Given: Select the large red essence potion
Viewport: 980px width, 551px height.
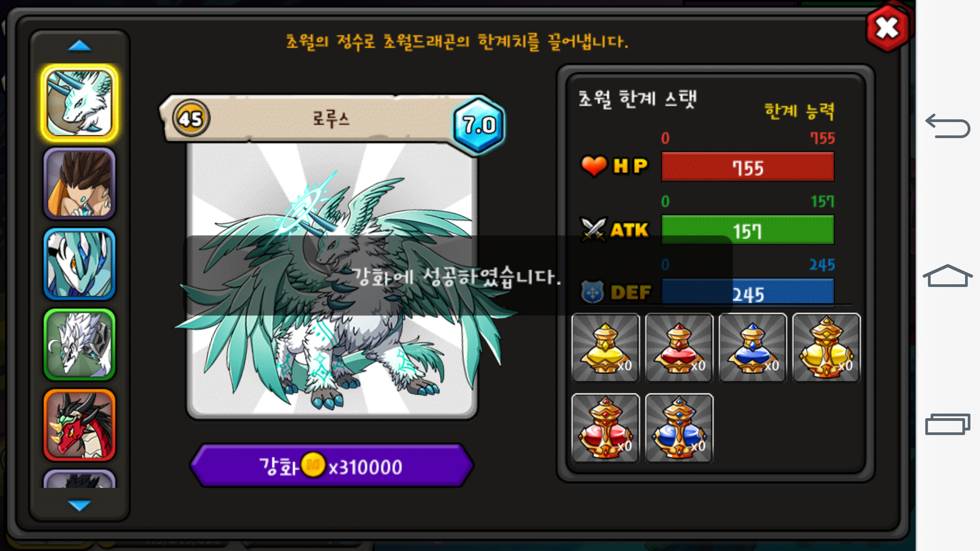Looking at the screenshot, I should click(606, 428).
